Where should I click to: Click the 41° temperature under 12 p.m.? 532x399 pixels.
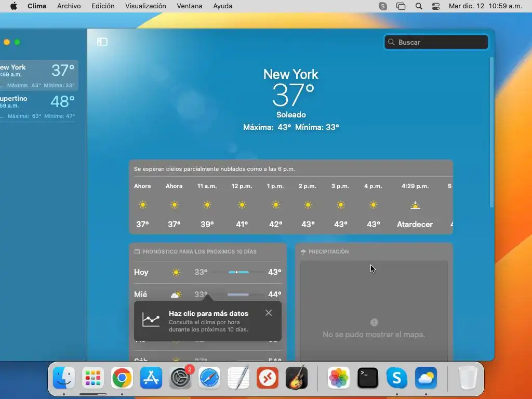(x=242, y=224)
